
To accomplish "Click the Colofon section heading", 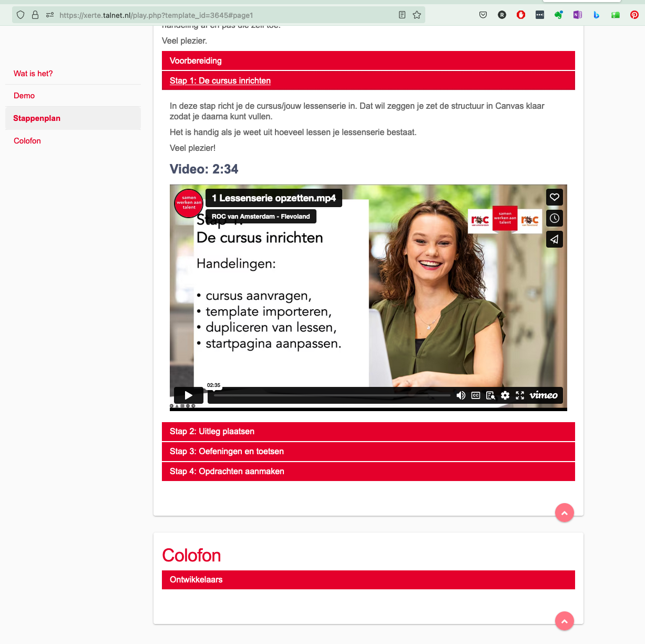I will [x=191, y=556].
